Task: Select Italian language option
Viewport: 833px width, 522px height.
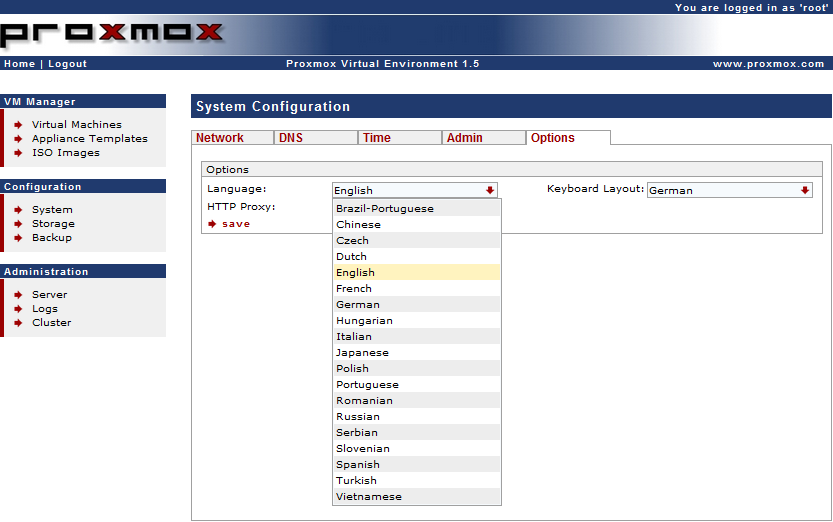Action: coord(417,336)
